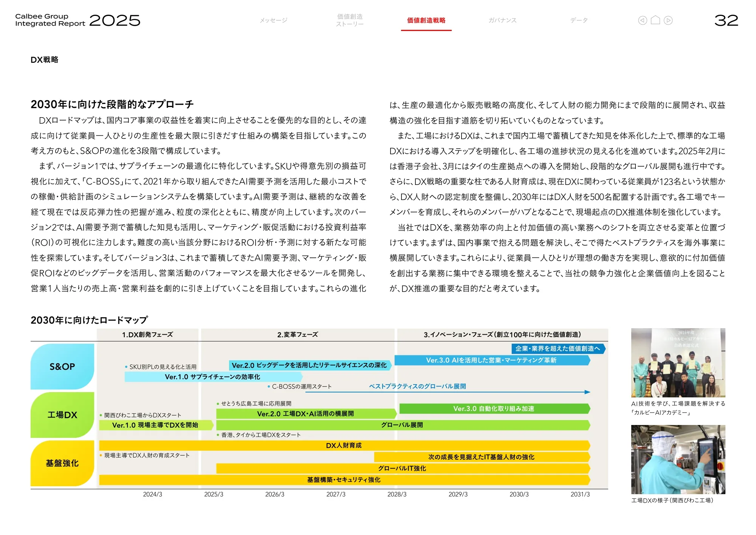This screenshot has width=756, height=535.
Task: Click the 2027/3 axis label
Action: point(336,494)
